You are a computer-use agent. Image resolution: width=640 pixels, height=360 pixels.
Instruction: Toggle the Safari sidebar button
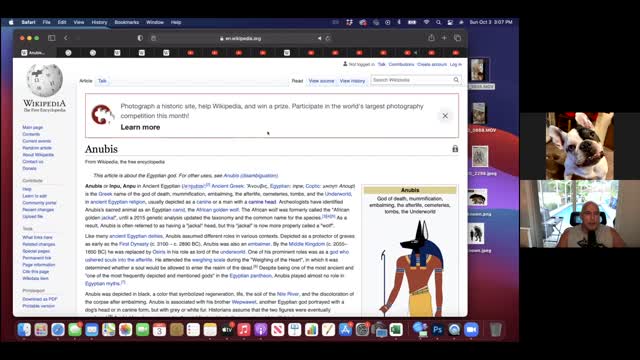click(51, 38)
